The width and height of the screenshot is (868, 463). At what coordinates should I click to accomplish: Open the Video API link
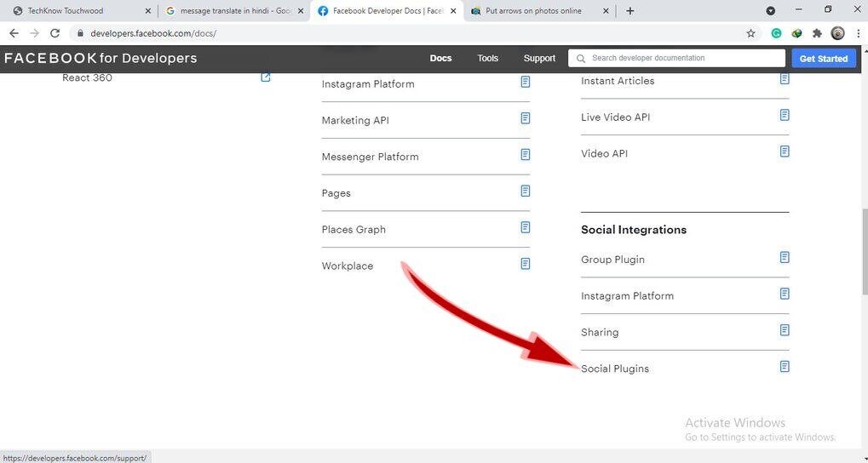(x=604, y=154)
